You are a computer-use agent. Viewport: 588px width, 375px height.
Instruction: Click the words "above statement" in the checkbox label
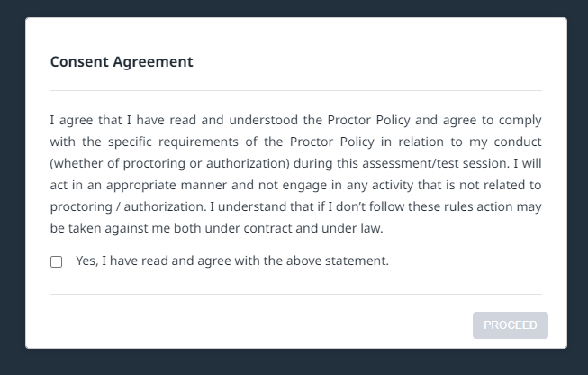click(x=345, y=261)
